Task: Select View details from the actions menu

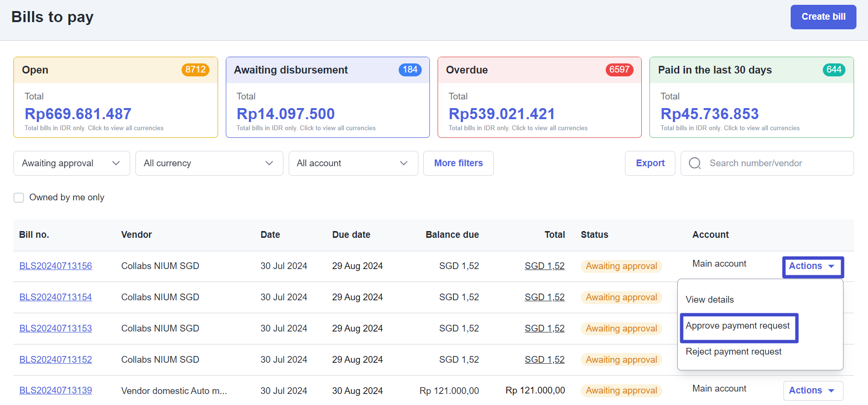Action: (709, 300)
